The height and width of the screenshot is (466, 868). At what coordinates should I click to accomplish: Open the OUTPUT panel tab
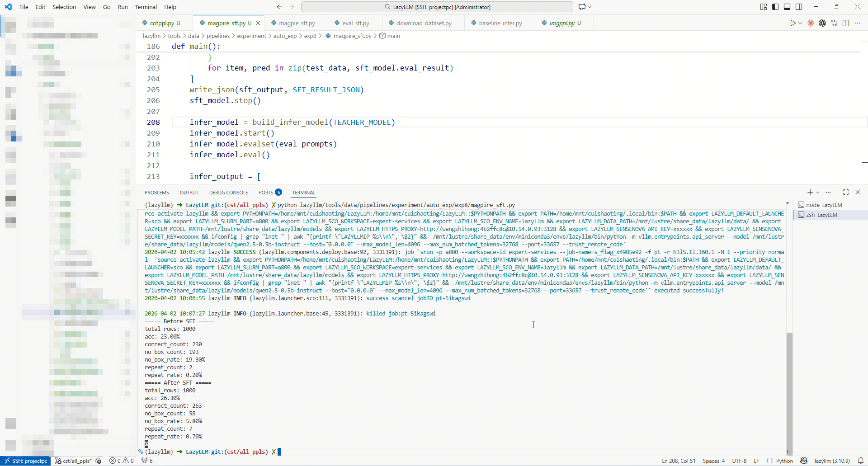pos(189,193)
